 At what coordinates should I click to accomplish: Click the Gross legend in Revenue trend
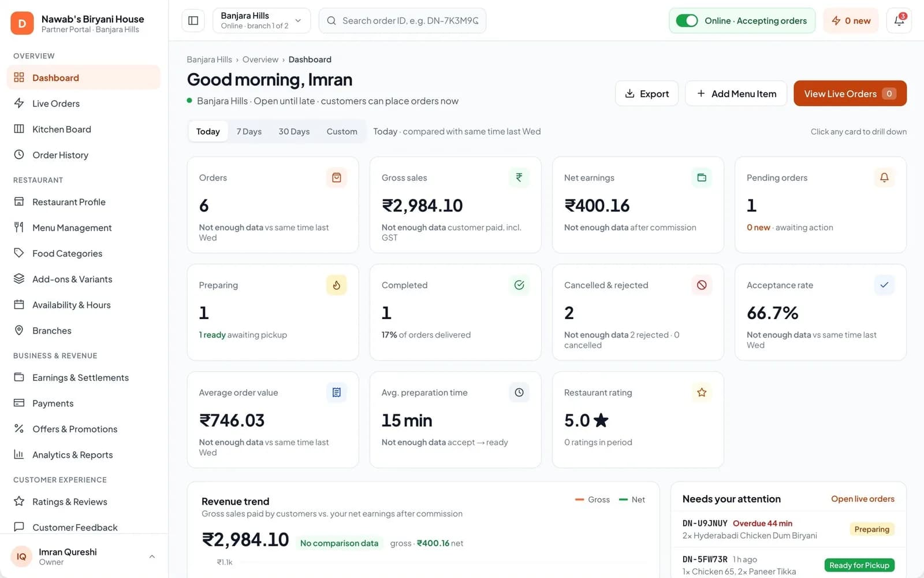pyautogui.click(x=593, y=499)
